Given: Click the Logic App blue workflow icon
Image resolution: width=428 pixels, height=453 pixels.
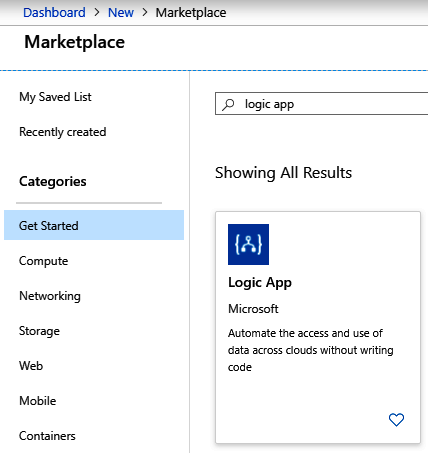Looking at the screenshot, I should point(248,244).
